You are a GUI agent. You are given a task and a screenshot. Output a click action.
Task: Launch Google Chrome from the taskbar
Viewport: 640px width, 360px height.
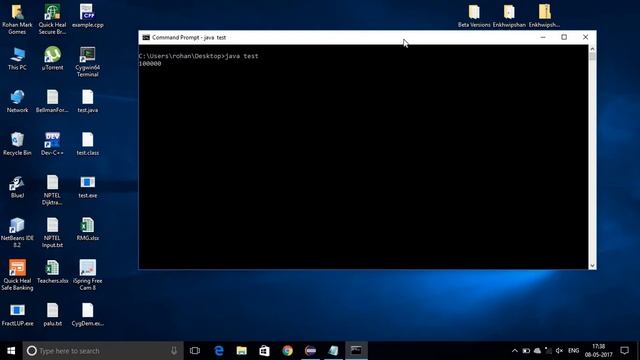point(287,351)
